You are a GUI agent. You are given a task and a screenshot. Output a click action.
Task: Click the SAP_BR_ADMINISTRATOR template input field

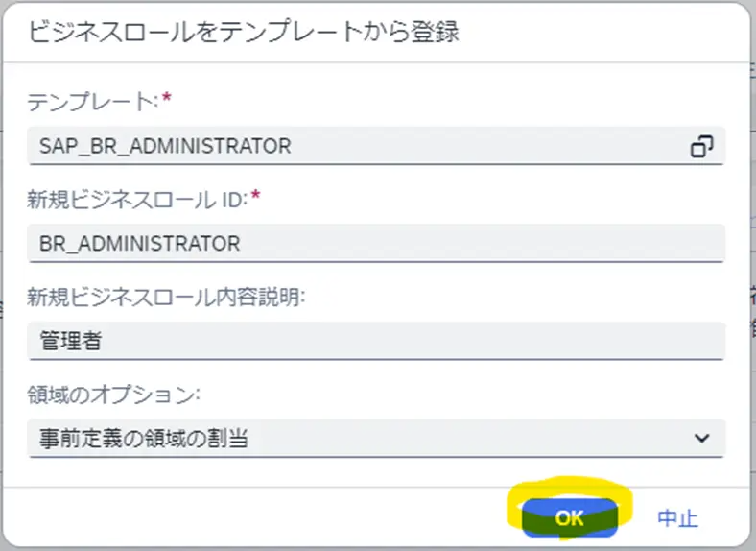point(376,146)
